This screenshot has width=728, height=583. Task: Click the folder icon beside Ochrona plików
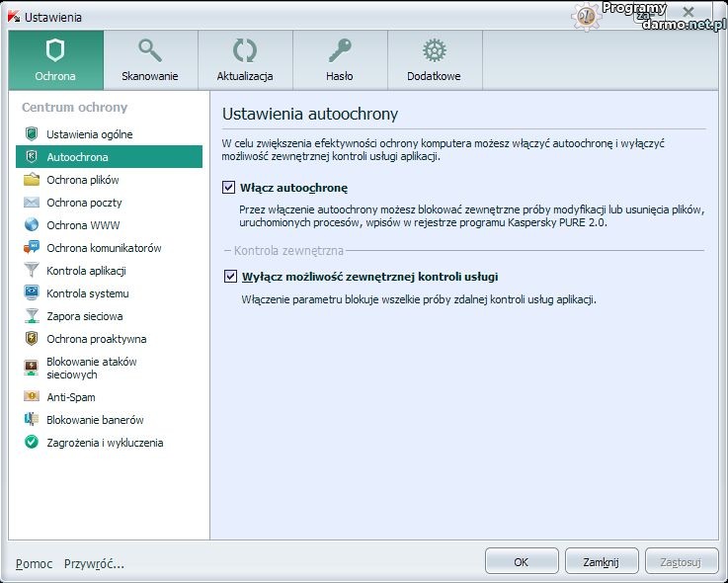(31, 180)
